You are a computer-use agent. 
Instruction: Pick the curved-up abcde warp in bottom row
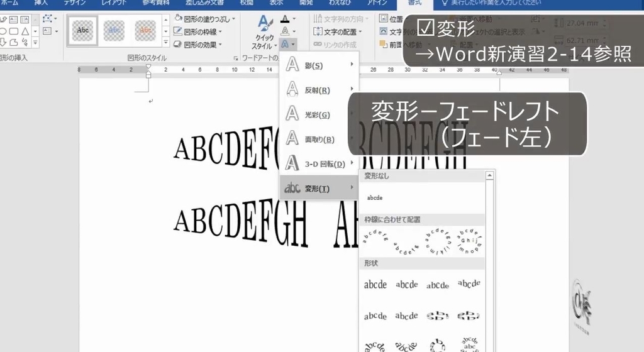pyautogui.click(x=375, y=346)
